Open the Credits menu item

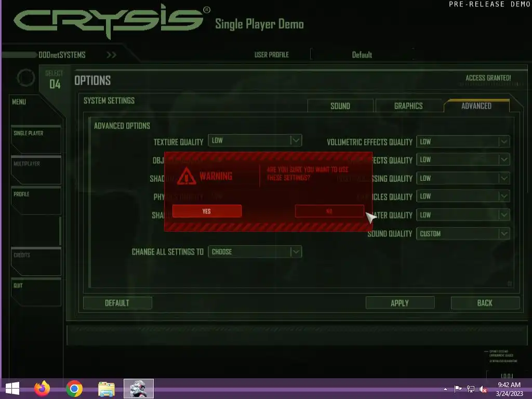tap(36, 262)
